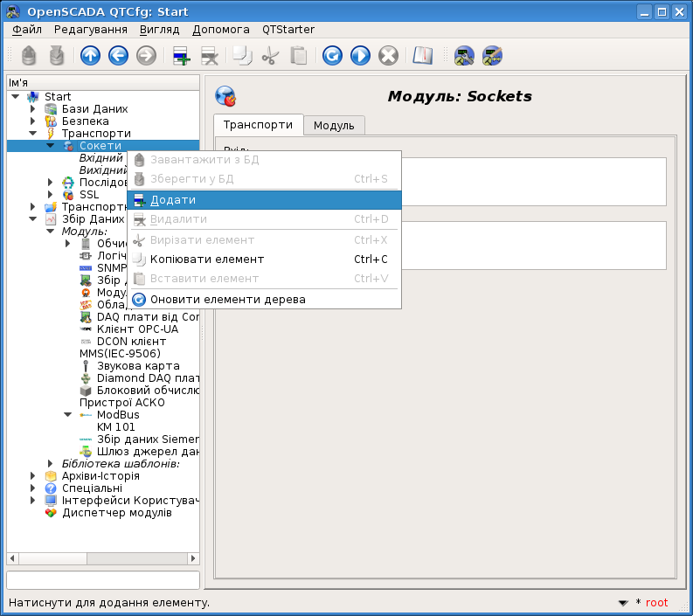Image resolution: width=693 pixels, height=616 pixels.
Task: Click the copy item toolbar icon
Action: pyautogui.click(x=242, y=56)
